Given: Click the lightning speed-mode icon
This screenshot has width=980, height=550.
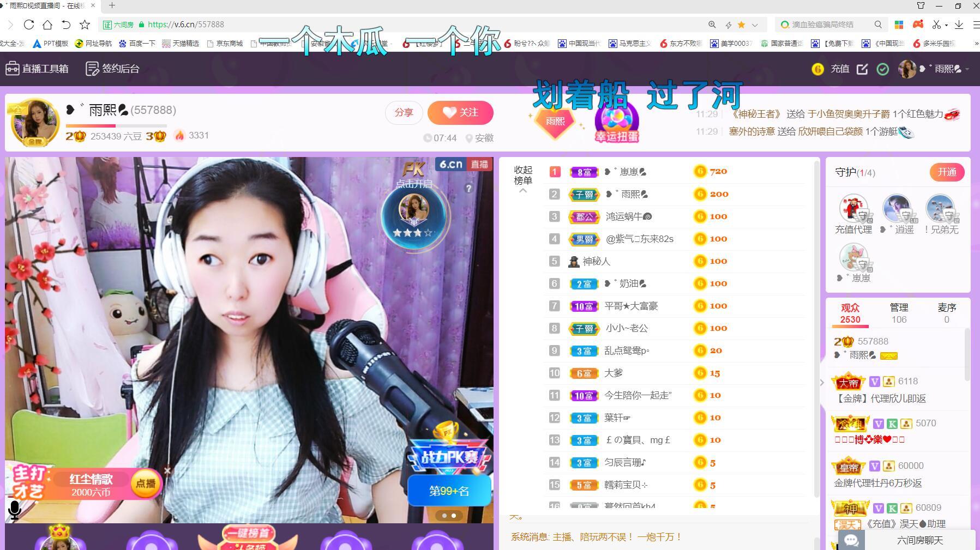Looking at the screenshot, I should (728, 25).
